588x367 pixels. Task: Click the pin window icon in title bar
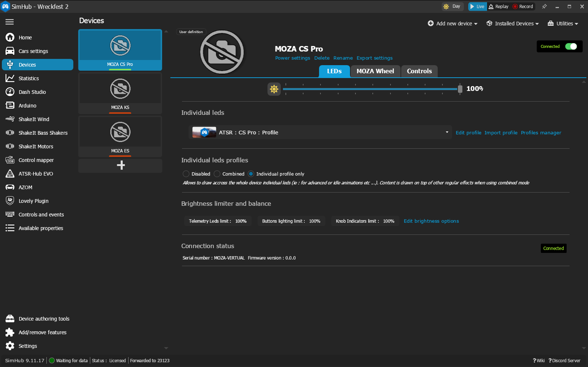pos(544,7)
